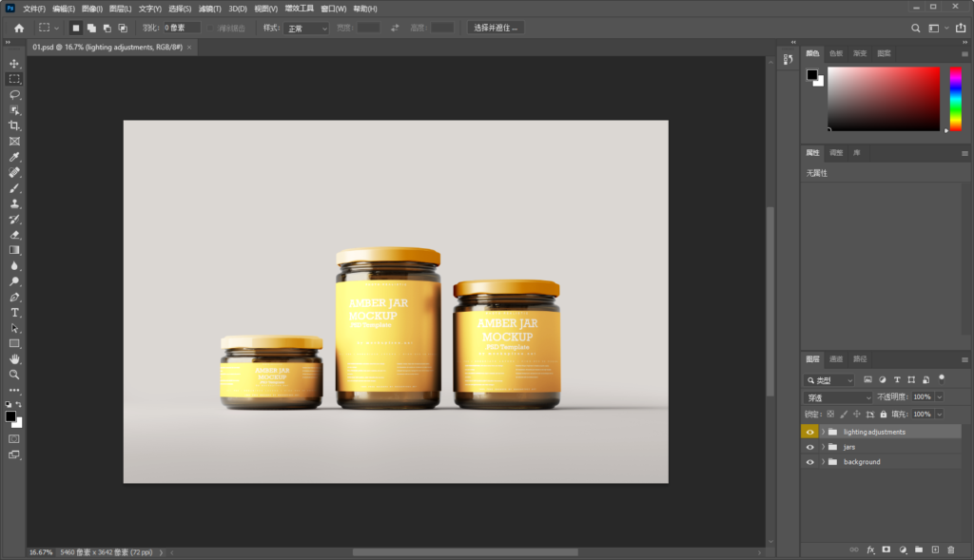Open the Edit menu
Image resolution: width=974 pixels, height=560 pixels.
64,9
